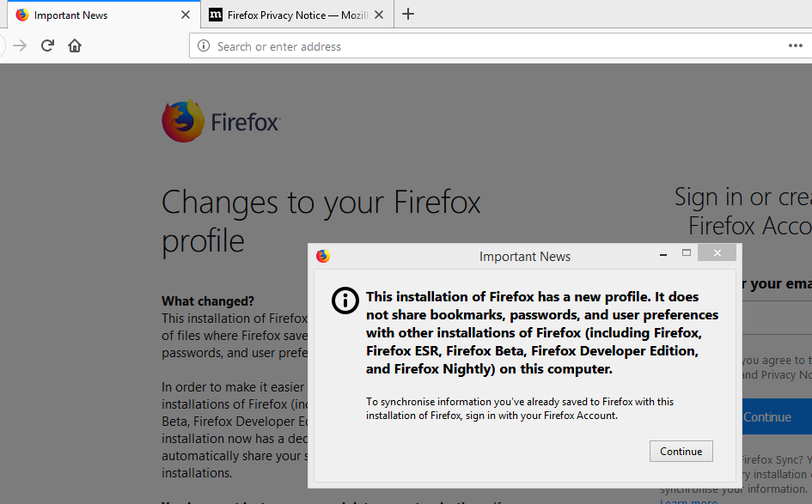Click the forward navigation arrow
Image resolution: width=812 pixels, height=504 pixels.
pyautogui.click(x=20, y=46)
